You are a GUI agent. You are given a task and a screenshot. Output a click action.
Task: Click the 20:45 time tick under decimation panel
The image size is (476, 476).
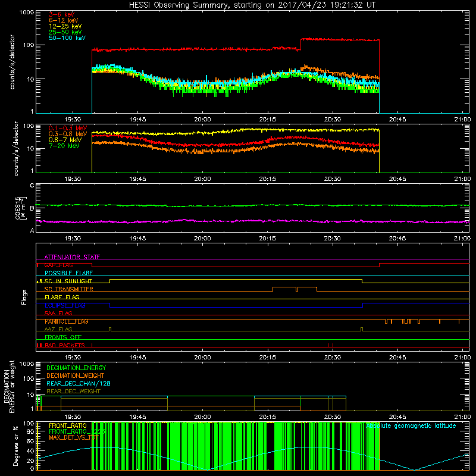[397, 417]
